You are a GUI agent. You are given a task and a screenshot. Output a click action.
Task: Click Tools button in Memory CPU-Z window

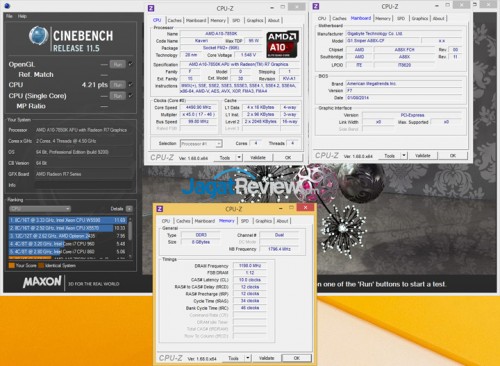pyautogui.click(x=233, y=358)
